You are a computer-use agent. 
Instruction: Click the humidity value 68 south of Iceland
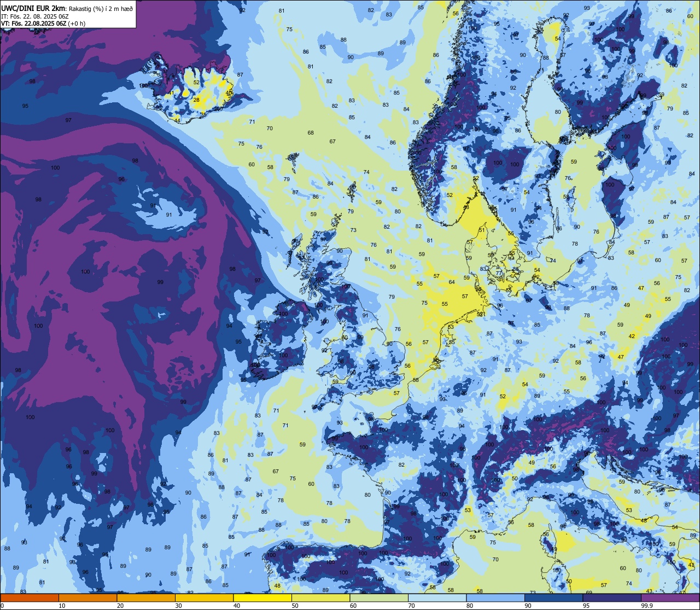311,133
